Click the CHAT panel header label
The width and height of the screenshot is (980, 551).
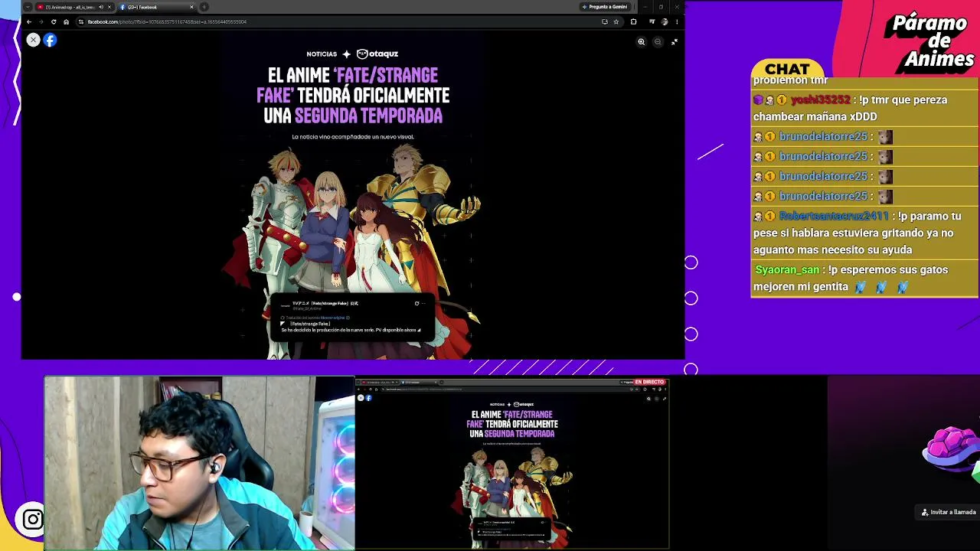coord(787,70)
